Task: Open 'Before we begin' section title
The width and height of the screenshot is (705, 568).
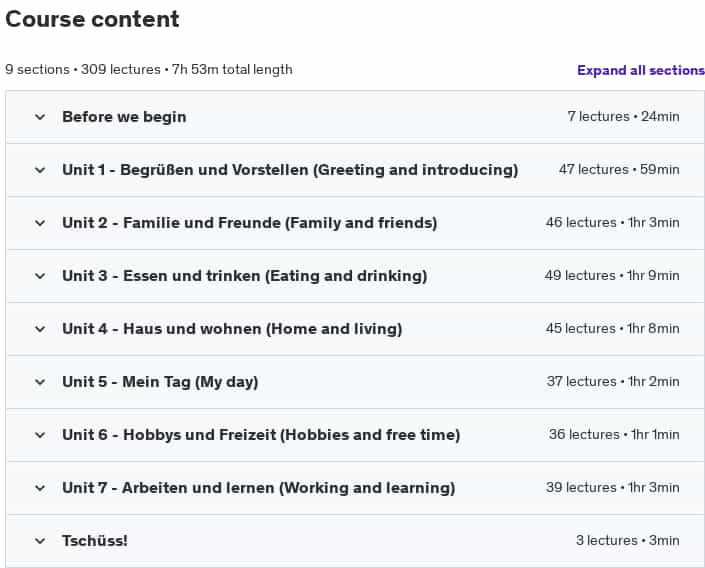Action: click(x=124, y=117)
